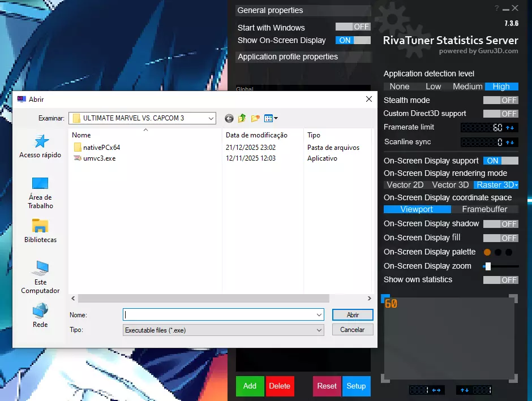
Task: Click the green Add button
Action: coord(250,386)
